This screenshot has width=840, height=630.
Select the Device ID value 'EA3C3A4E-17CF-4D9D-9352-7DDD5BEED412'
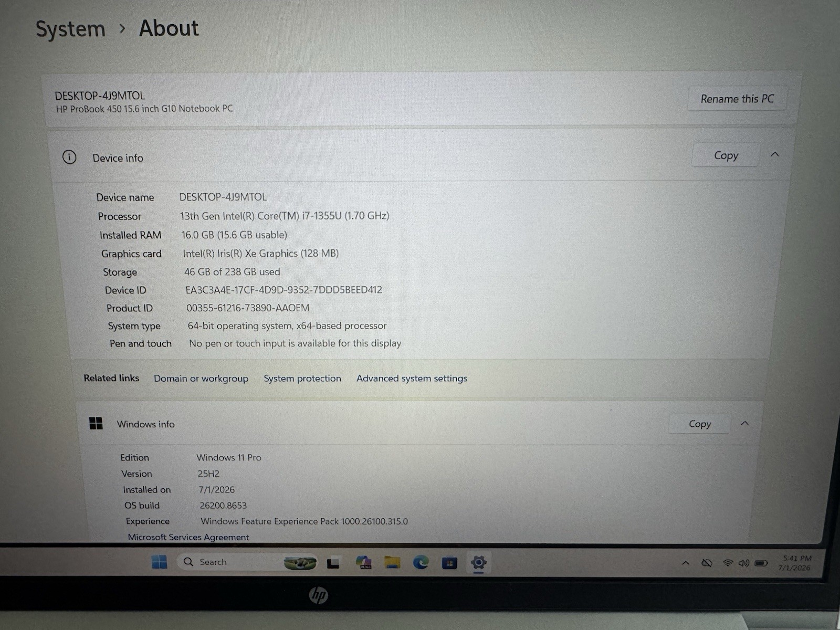[283, 290]
